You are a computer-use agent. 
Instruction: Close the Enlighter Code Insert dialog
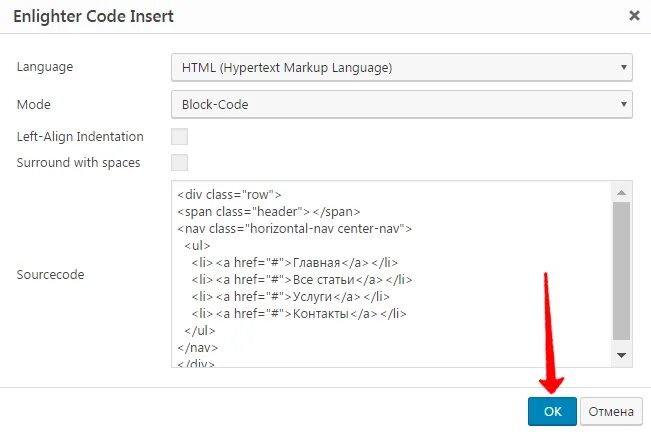point(634,16)
